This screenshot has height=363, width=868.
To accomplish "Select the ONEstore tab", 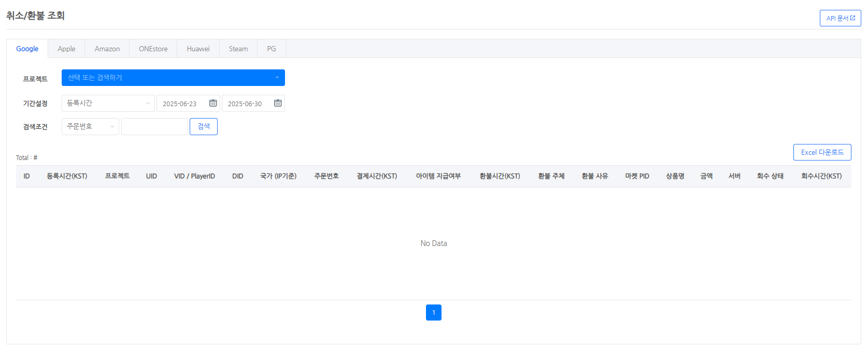I will 153,49.
